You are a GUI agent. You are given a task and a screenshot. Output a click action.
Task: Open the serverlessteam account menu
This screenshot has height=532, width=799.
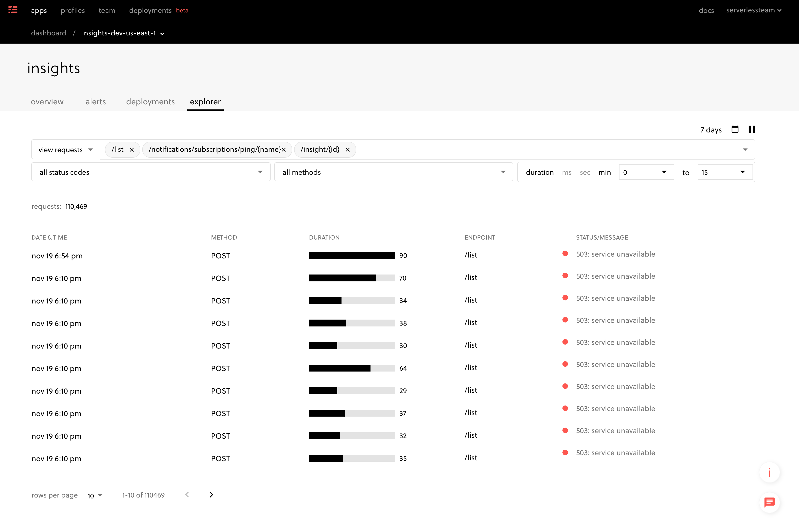click(753, 10)
